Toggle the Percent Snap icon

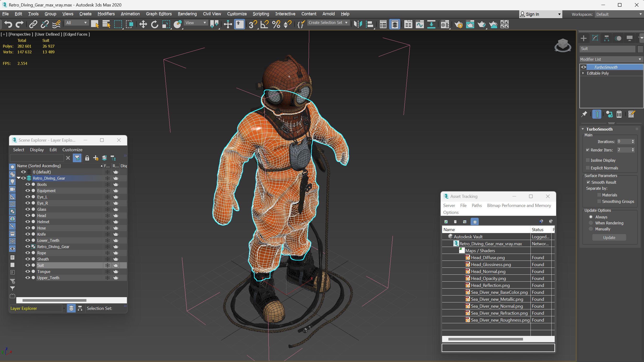tap(276, 24)
